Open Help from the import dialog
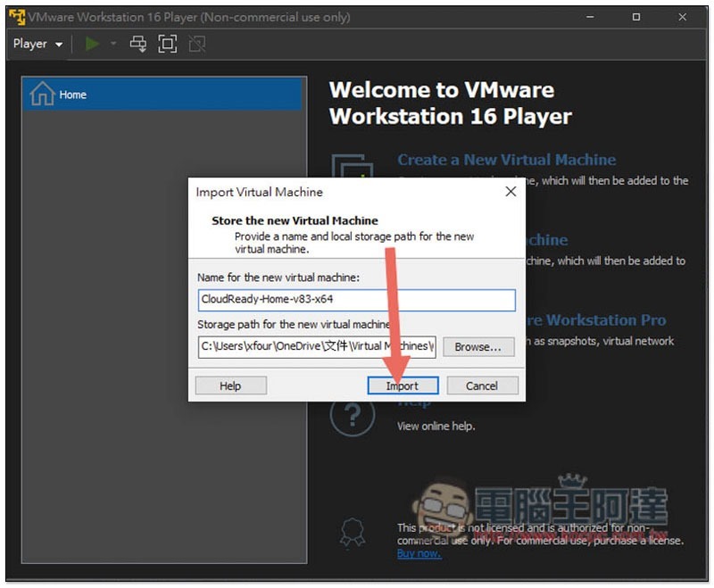Image resolution: width=714 pixels, height=588 pixels. pos(230,385)
